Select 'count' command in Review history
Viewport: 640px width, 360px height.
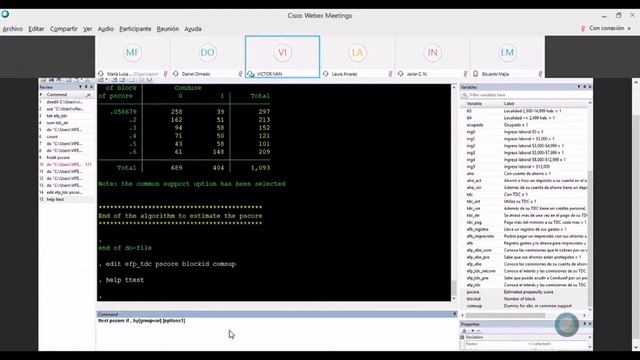click(67, 137)
